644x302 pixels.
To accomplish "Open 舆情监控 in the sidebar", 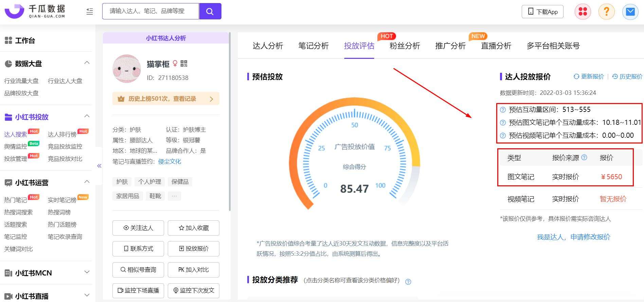I will click(x=16, y=147).
